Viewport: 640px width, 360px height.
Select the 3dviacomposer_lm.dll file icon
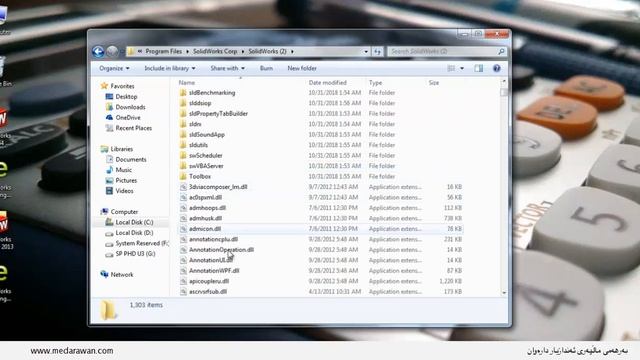coord(183,187)
